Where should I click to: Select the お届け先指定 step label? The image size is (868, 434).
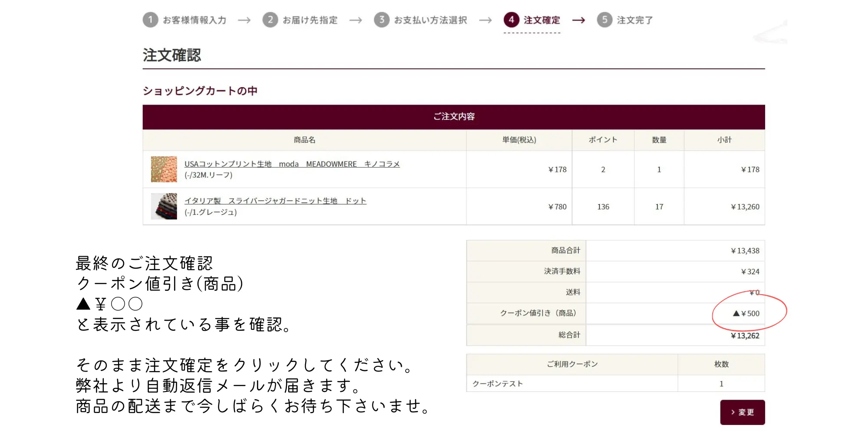[x=310, y=20]
